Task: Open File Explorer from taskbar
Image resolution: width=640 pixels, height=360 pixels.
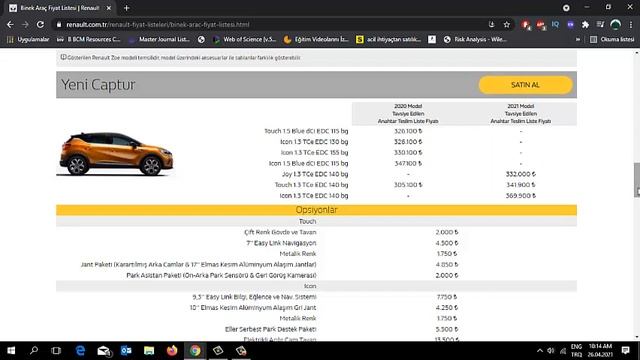Action: (149, 351)
